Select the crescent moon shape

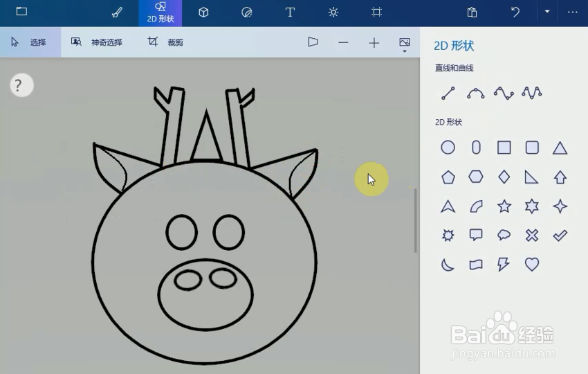tap(448, 265)
